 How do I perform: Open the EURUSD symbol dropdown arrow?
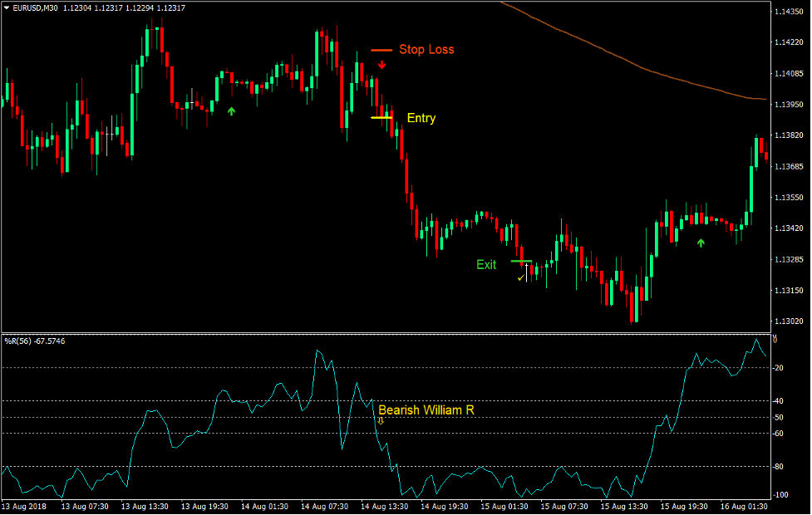[x=7, y=6]
